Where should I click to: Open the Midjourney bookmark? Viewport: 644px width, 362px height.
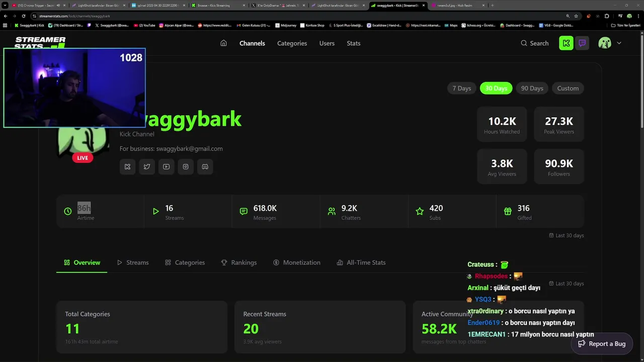tap(286, 25)
